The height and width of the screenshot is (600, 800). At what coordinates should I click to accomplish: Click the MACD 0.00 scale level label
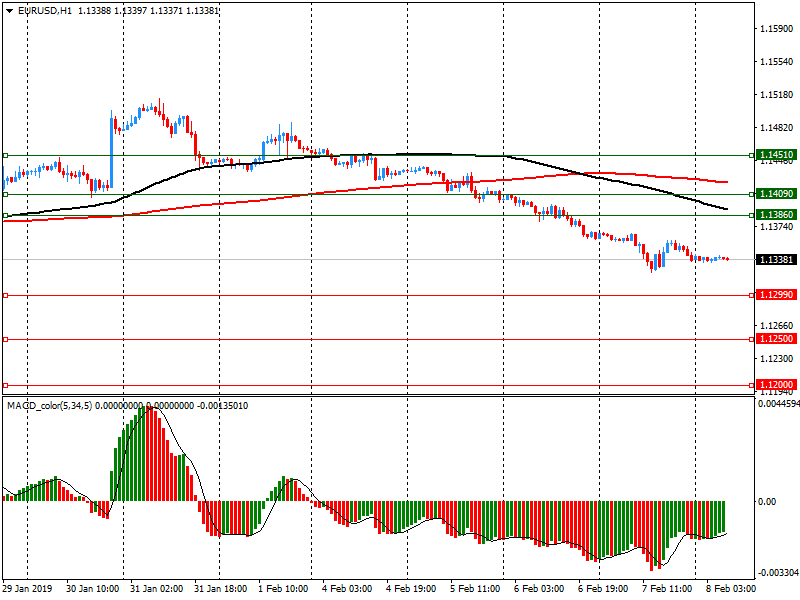pos(768,501)
